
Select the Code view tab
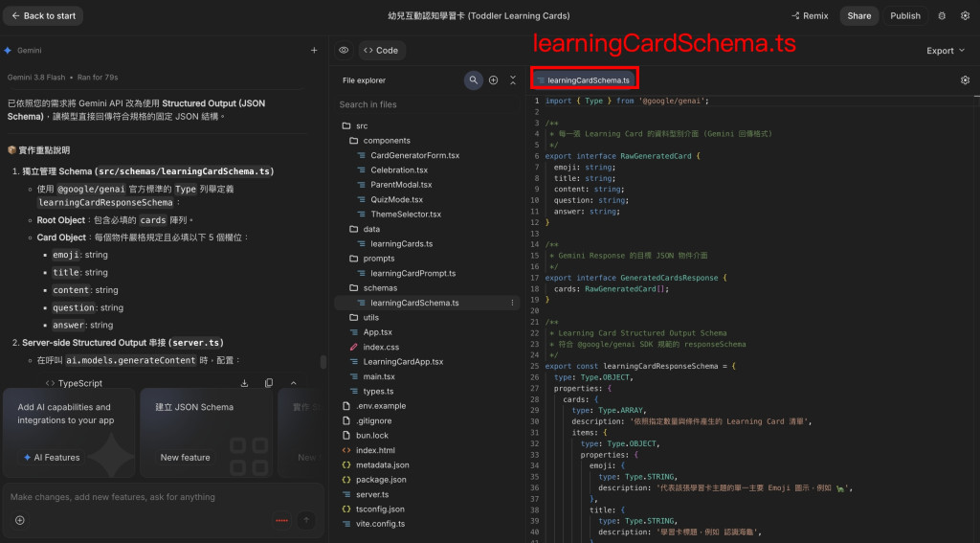pos(381,50)
